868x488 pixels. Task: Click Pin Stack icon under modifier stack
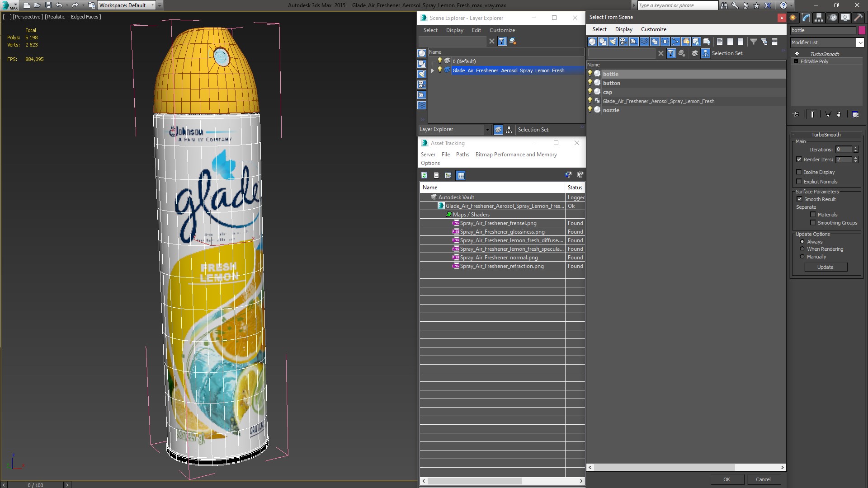pos(797,114)
